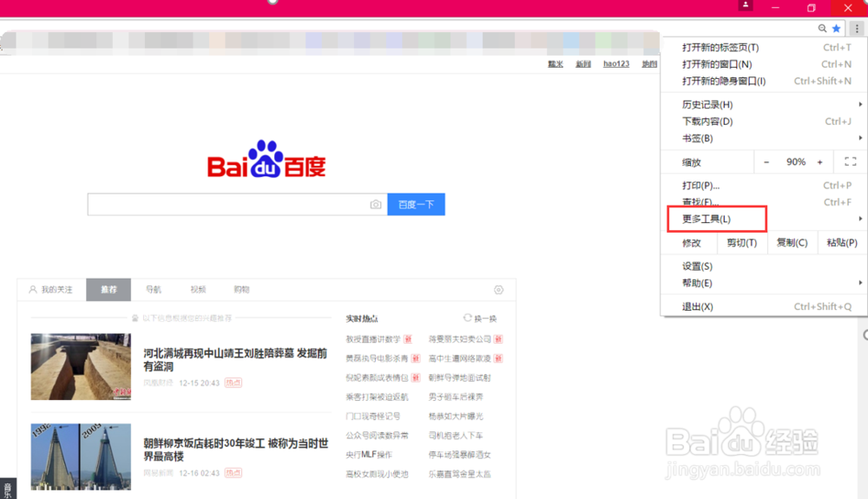Choose 打印(P)... in menu
Screen dimensions: 868x499
pos(764,186)
